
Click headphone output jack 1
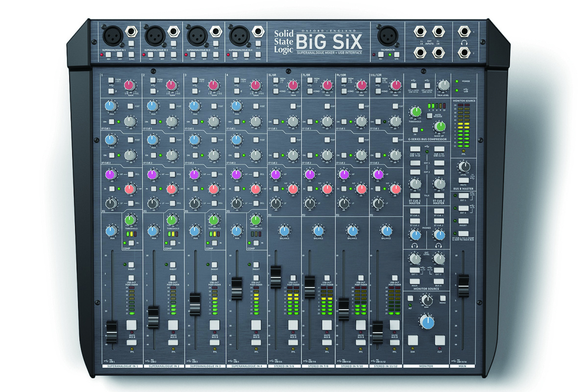464,32
